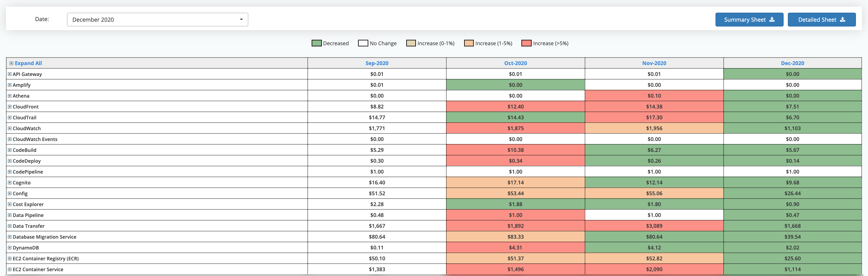Expand the CloudWatch Events row

click(10, 139)
